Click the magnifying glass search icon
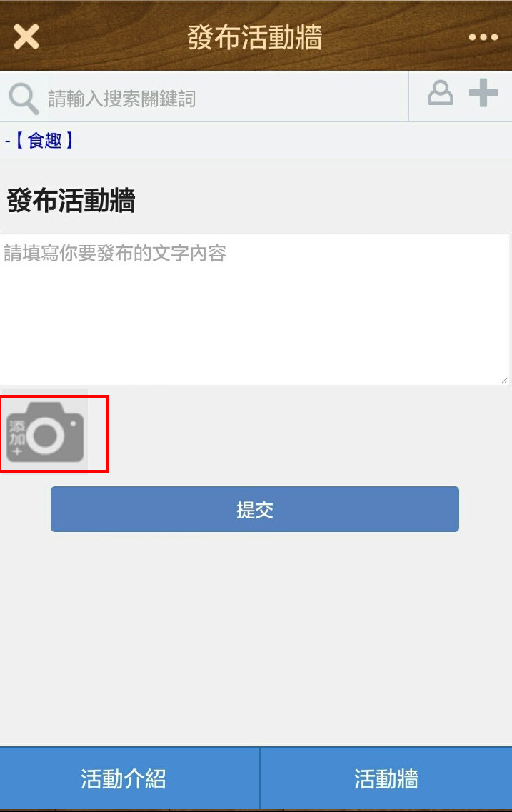This screenshot has width=512, height=812. pos(24,99)
